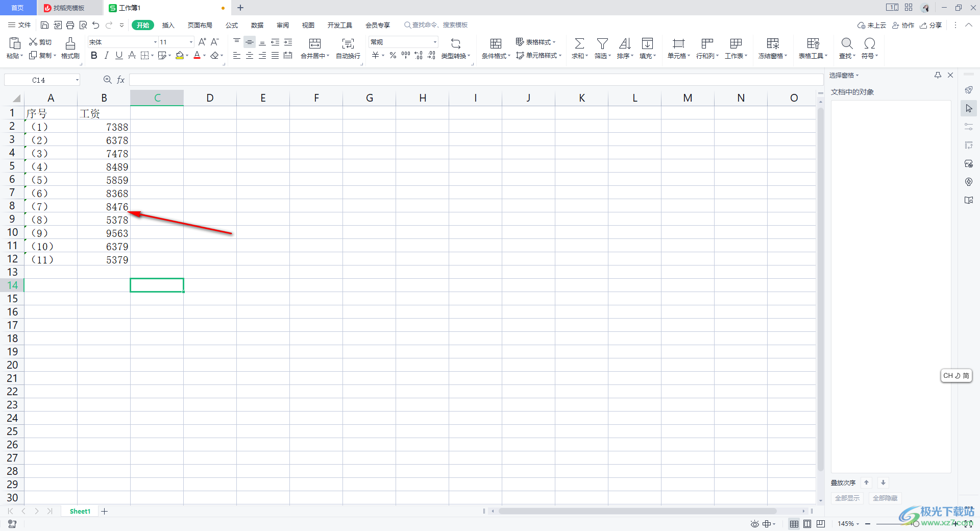Toggle Italic formatting
The width and height of the screenshot is (980, 531).
(x=106, y=55)
